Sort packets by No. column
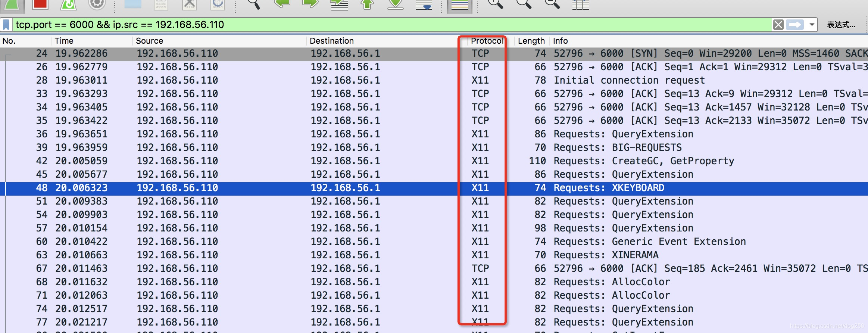This screenshot has width=868, height=333. point(25,41)
